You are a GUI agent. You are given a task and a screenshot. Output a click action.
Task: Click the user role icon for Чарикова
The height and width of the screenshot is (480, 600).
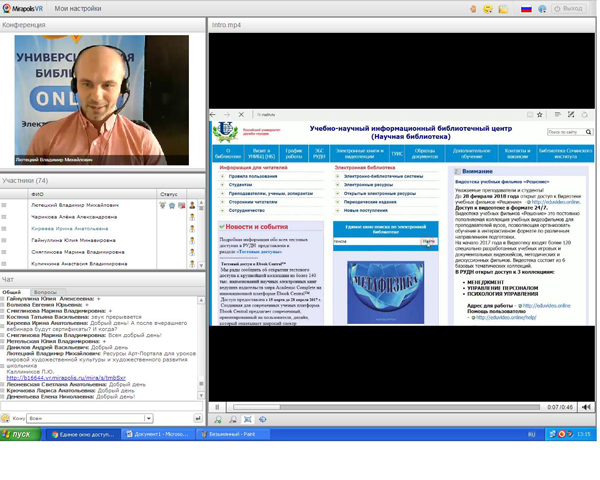192,217
